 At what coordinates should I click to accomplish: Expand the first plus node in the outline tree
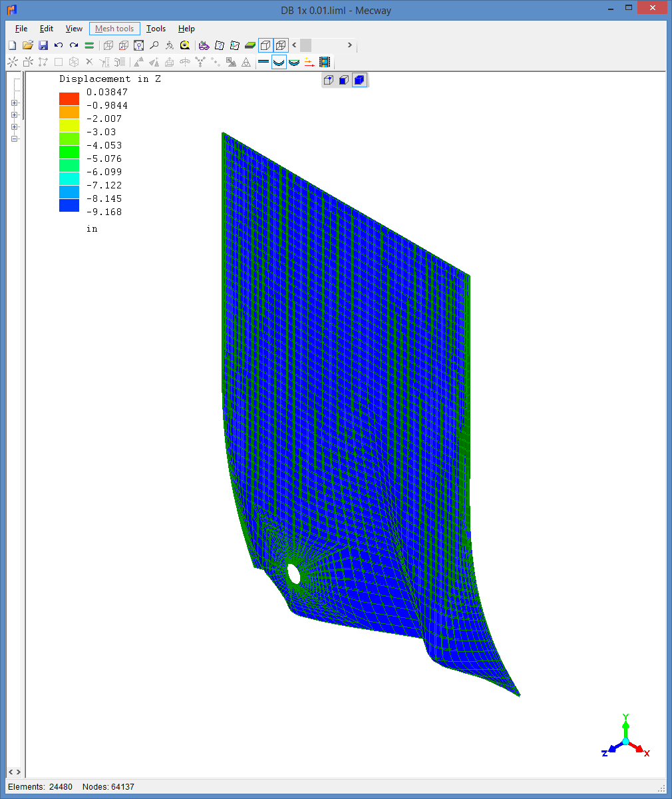[15, 103]
